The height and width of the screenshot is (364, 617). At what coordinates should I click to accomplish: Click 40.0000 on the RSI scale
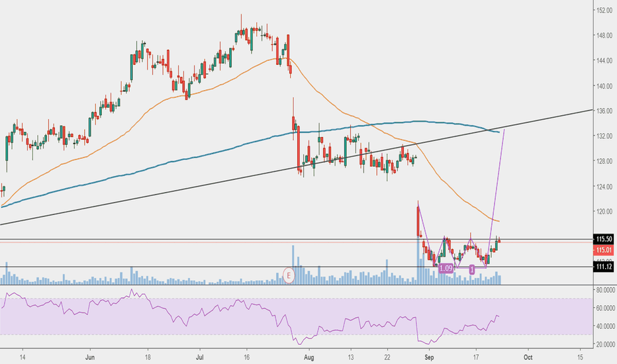click(x=605, y=326)
